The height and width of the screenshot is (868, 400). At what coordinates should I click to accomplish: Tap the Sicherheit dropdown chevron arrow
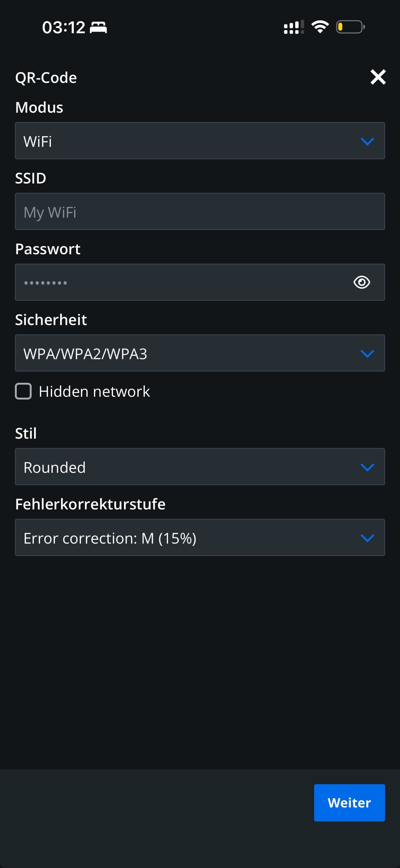[x=367, y=353]
